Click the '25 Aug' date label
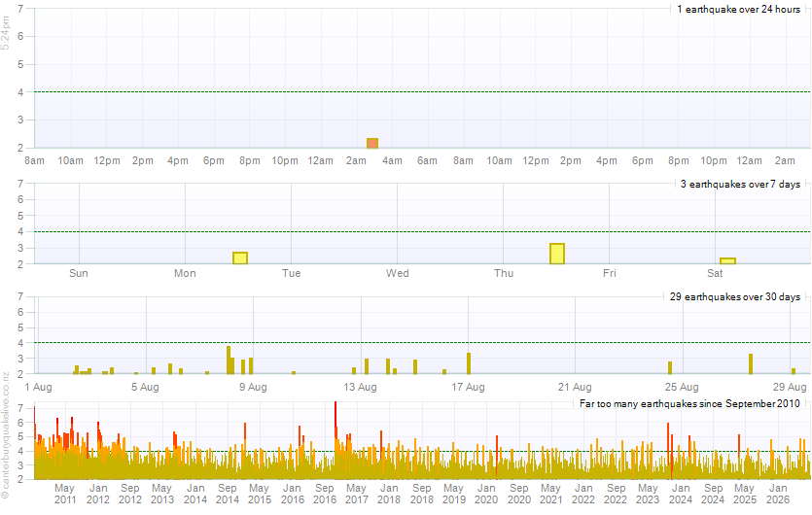Screen dimensions: 812x515 682,387
